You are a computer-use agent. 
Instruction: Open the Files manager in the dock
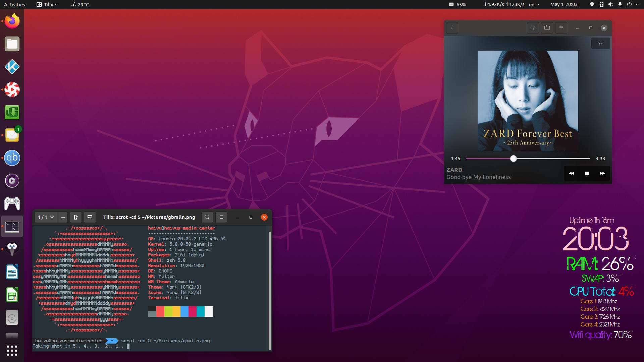click(x=12, y=44)
